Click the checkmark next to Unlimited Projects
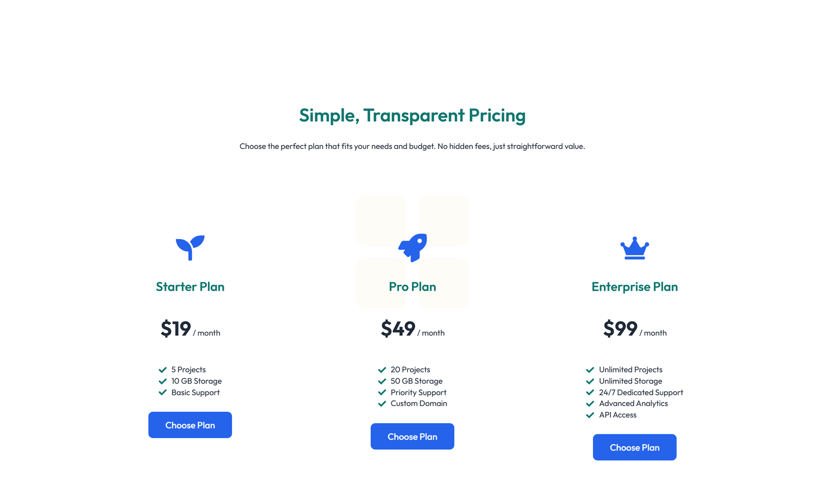 [x=589, y=369]
